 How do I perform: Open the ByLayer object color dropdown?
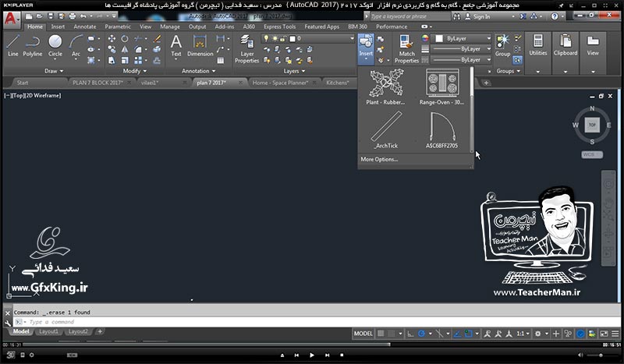[x=463, y=39]
